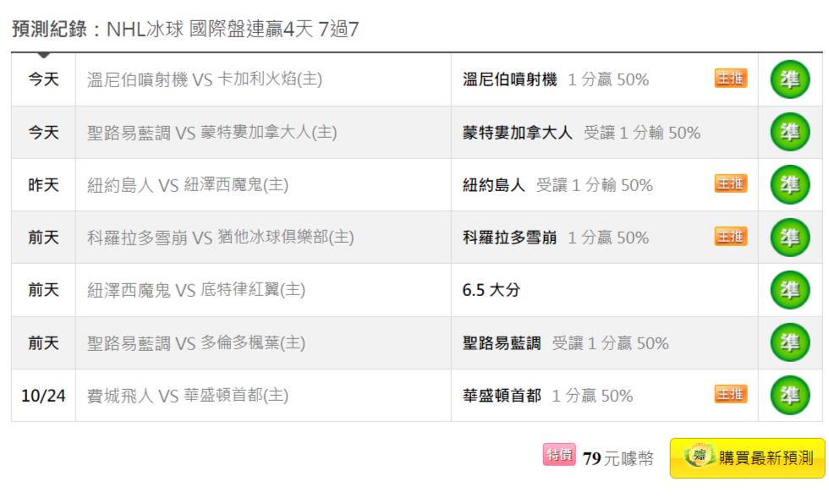Open 溫尼伯噴射機 VS 卡加利火焰 matchup
The image size is (829, 504).
click(205, 79)
